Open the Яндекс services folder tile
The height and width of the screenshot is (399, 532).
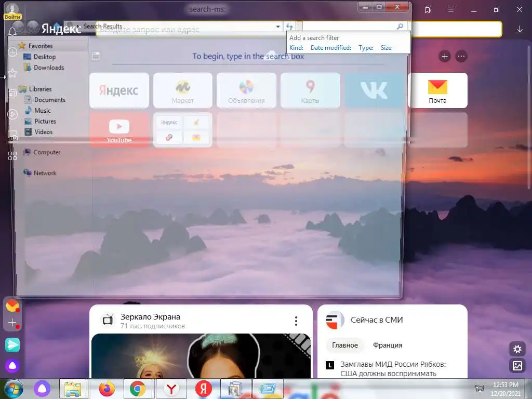183,130
